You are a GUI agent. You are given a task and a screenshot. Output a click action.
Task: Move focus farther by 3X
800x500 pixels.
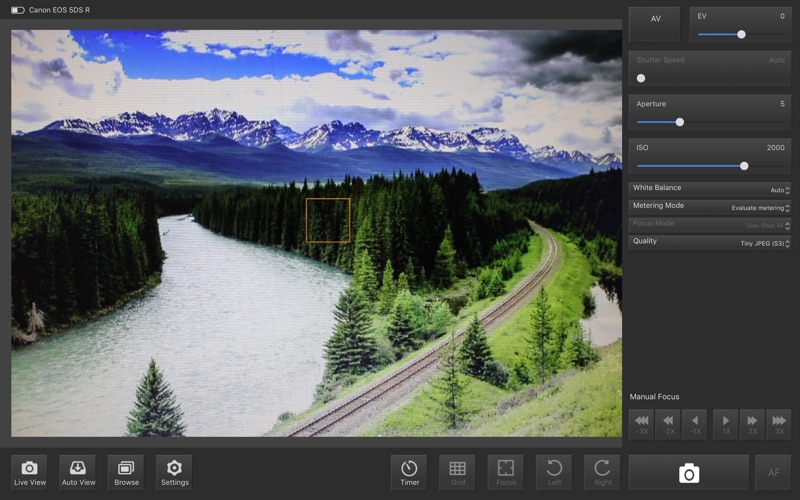tap(779, 424)
